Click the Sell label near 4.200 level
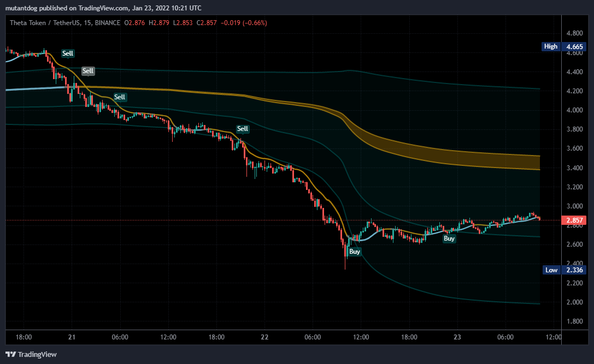 pyautogui.click(x=120, y=97)
